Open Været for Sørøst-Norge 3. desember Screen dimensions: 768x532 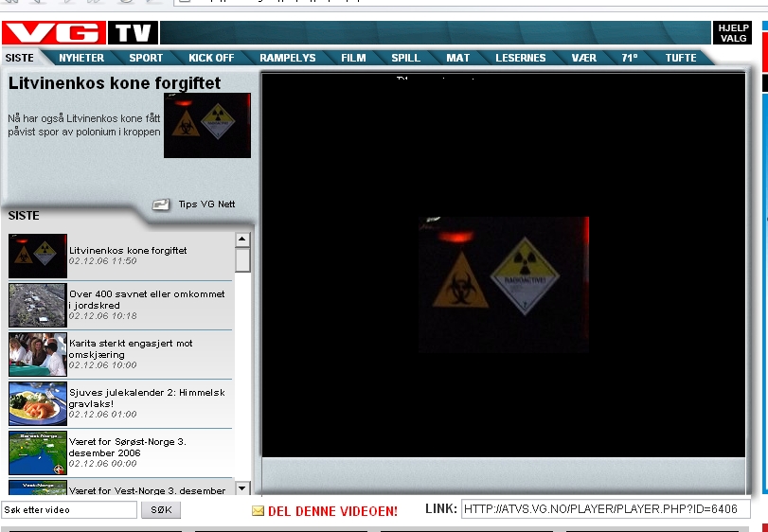(128, 447)
